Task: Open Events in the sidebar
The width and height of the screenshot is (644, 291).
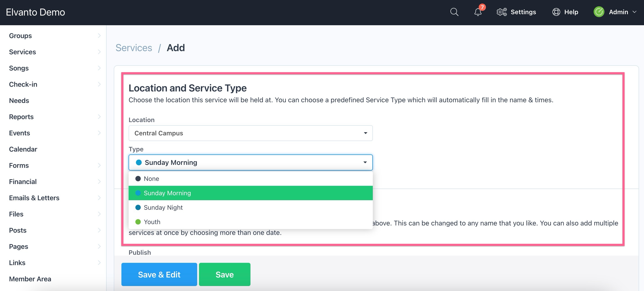Action: (20, 133)
